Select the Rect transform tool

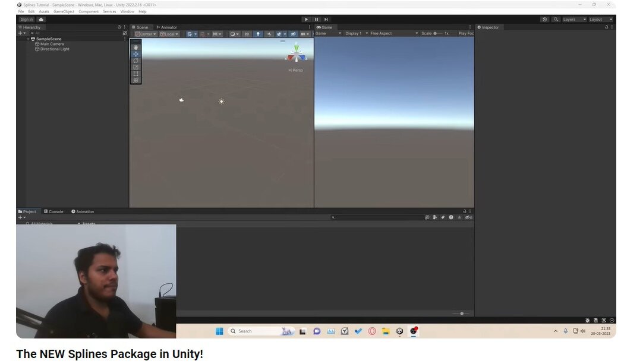[x=135, y=74]
